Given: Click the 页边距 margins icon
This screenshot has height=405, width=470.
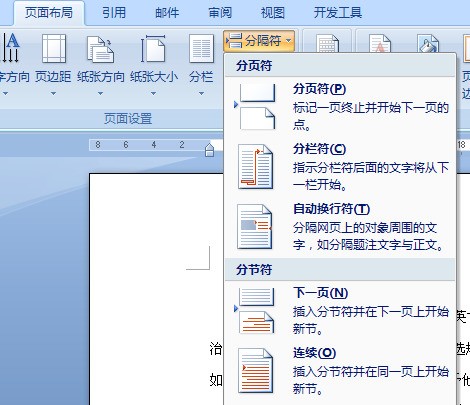Looking at the screenshot, I should [54, 48].
